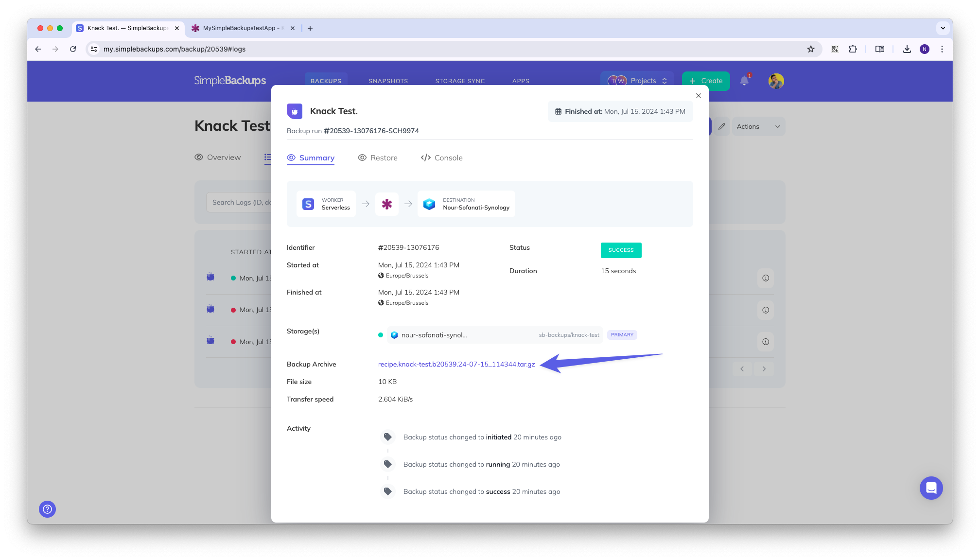
Task: Click the help question mark icon
Action: pos(47,509)
